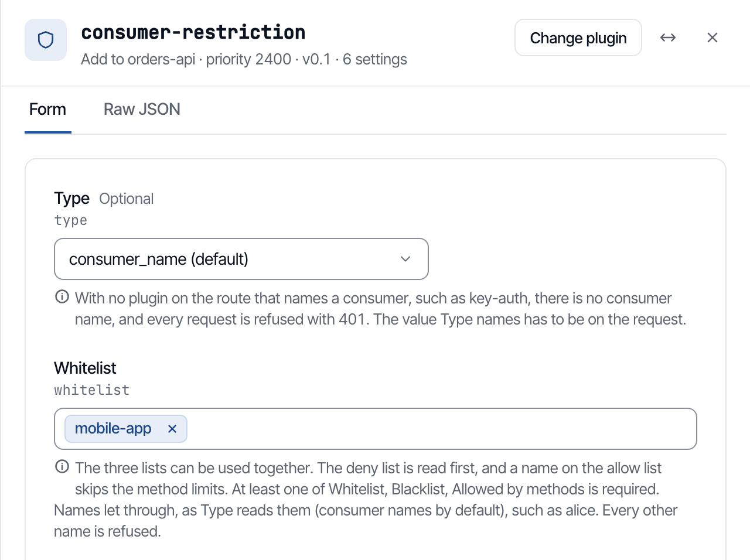
Task: Select the mobile-app tag text
Action: pyautogui.click(x=113, y=429)
